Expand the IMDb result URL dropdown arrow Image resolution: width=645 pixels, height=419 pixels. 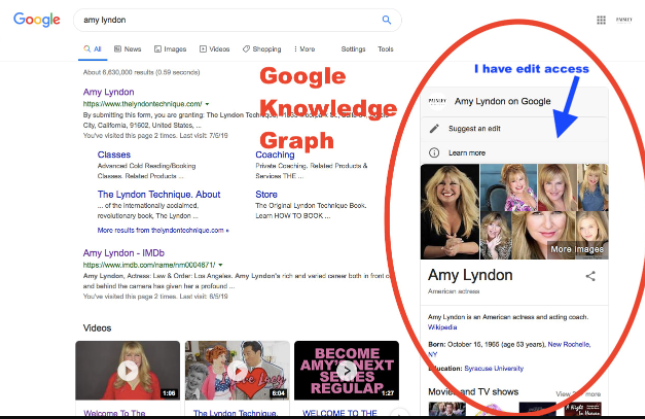click(220, 266)
